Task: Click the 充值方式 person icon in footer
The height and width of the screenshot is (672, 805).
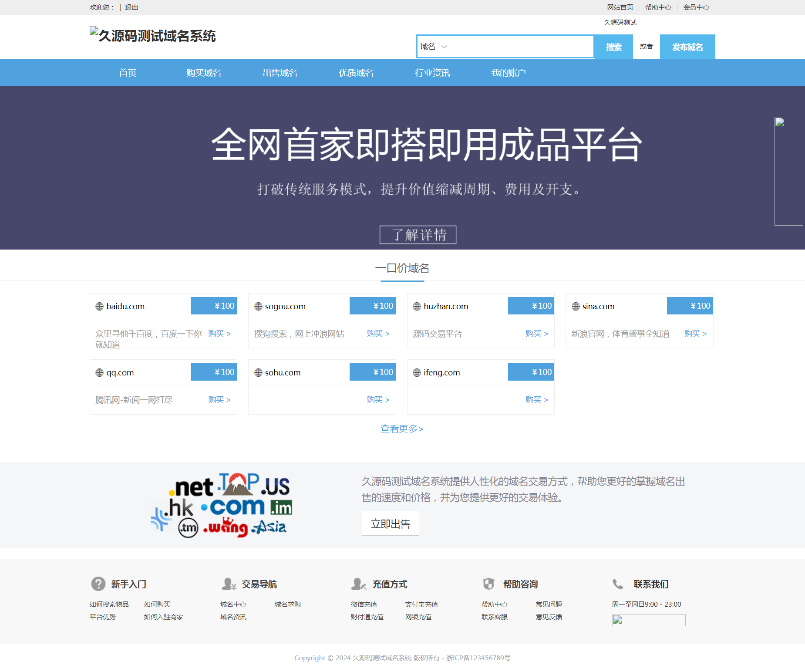Action: coord(359,584)
